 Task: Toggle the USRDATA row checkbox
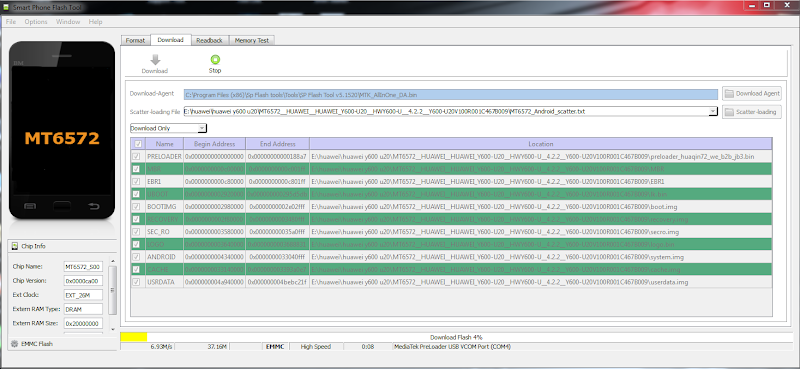(136, 282)
